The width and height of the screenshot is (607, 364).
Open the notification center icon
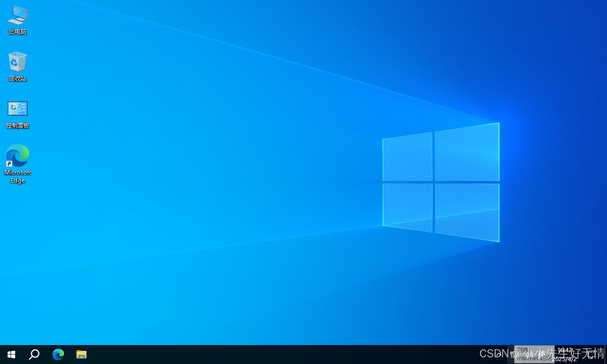click(x=591, y=355)
